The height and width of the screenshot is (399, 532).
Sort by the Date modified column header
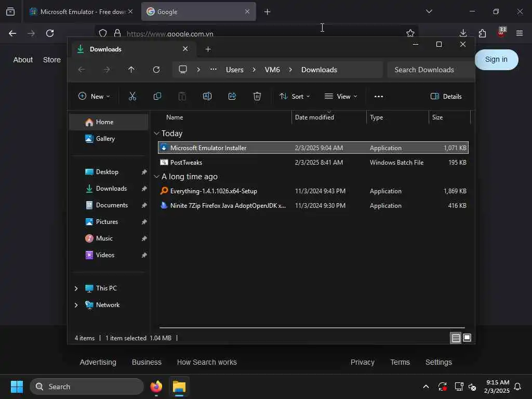[329, 117]
